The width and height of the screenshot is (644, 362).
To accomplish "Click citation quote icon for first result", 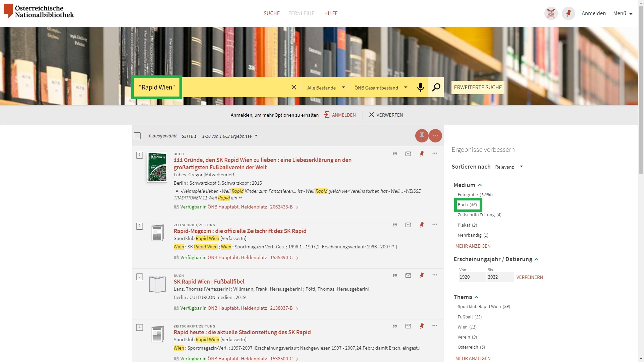I will (x=395, y=154).
